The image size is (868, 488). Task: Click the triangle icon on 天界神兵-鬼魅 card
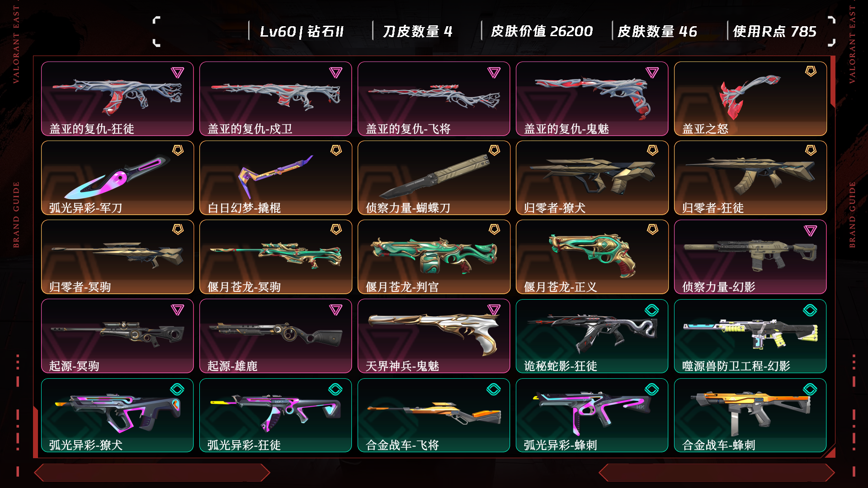tap(494, 310)
